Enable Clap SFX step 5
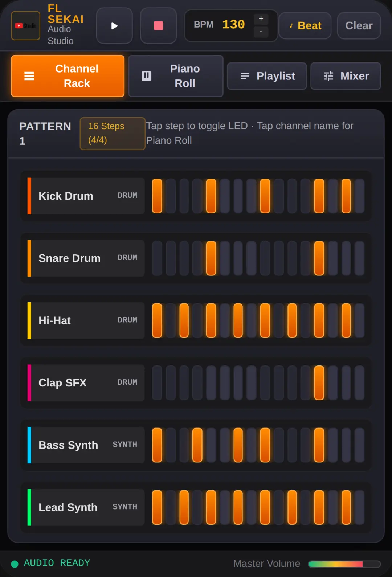Image resolution: width=392 pixels, height=577 pixels. [x=211, y=383]
